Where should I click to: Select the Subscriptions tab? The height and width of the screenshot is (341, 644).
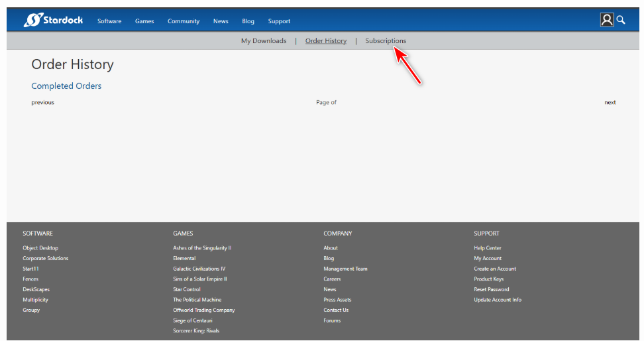coord(386,41)
